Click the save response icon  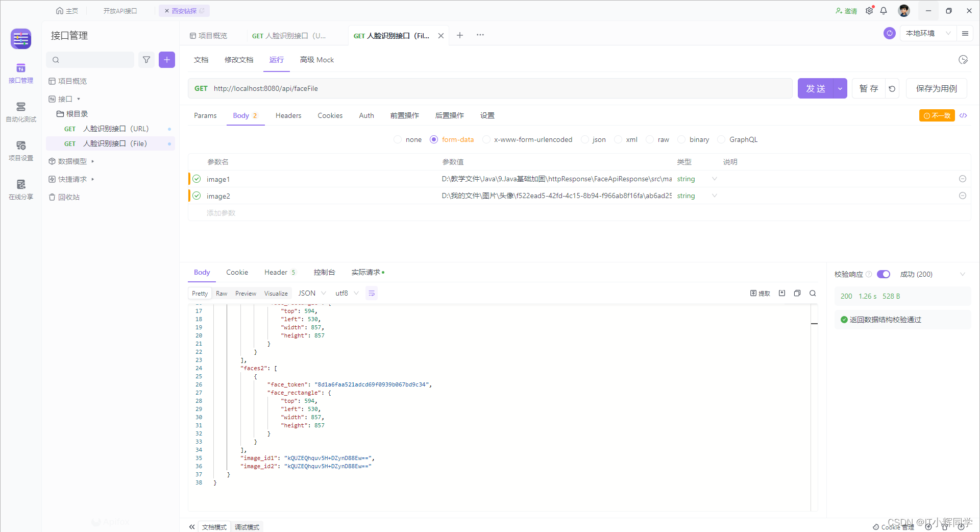pos(782,293)
